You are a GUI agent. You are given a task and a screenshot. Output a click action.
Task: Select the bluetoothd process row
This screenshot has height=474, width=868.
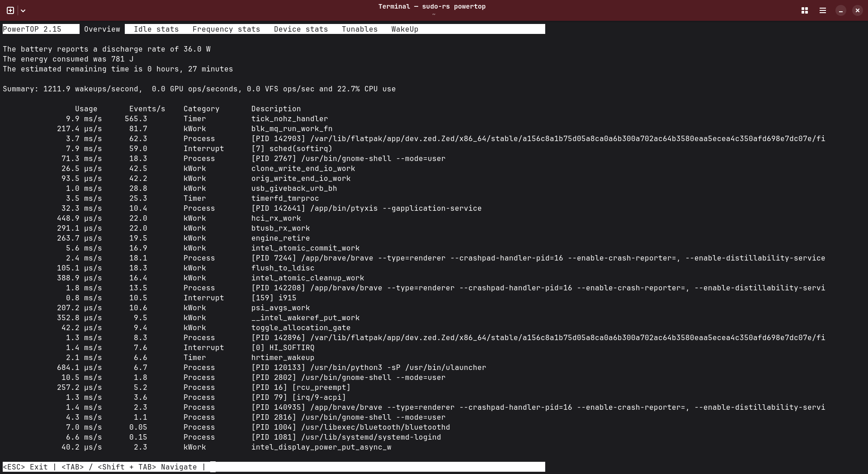click(x=258, y=427)
